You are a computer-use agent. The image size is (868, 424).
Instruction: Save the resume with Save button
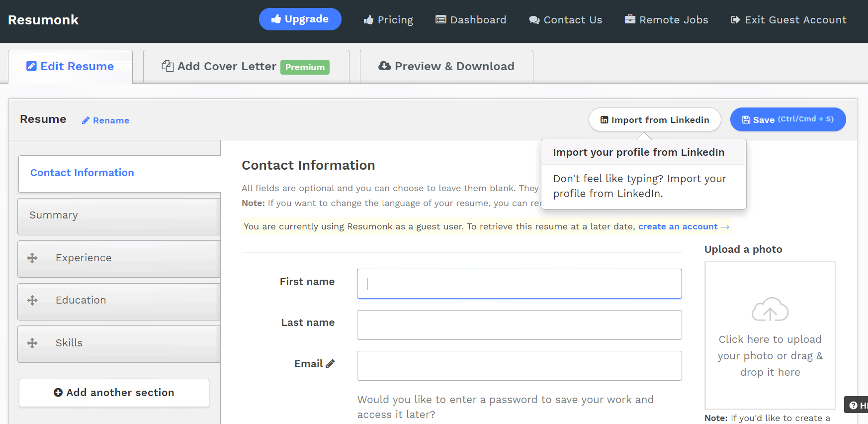[788, 119]
